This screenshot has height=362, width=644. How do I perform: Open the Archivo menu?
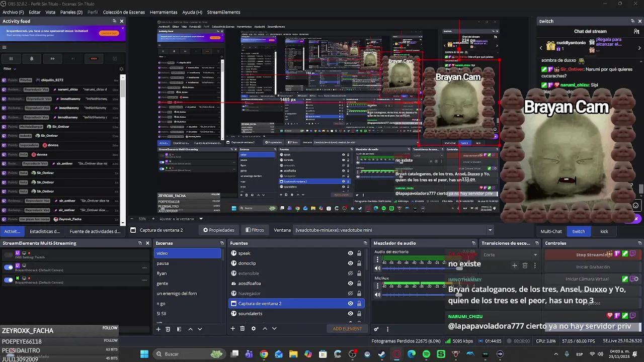click(13, 12)
